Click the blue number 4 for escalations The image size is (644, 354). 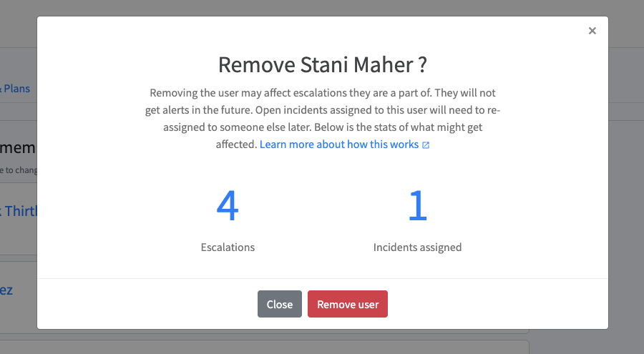coord(228,205)
